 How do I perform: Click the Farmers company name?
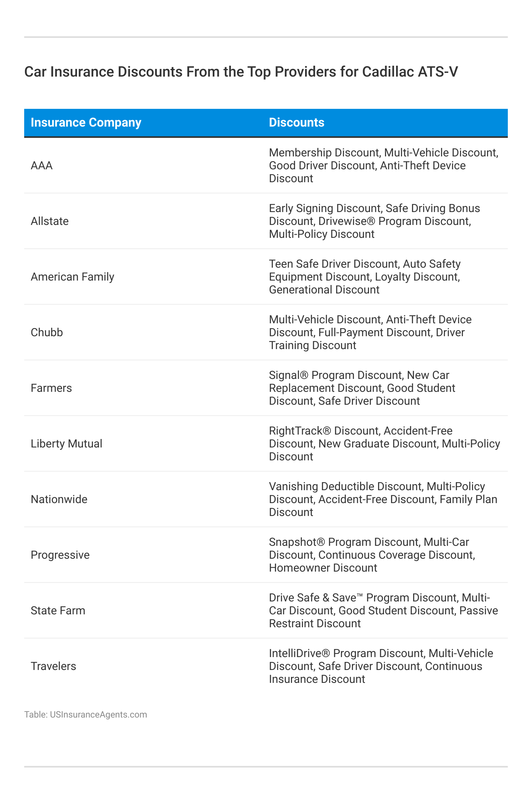pos(51,388)
